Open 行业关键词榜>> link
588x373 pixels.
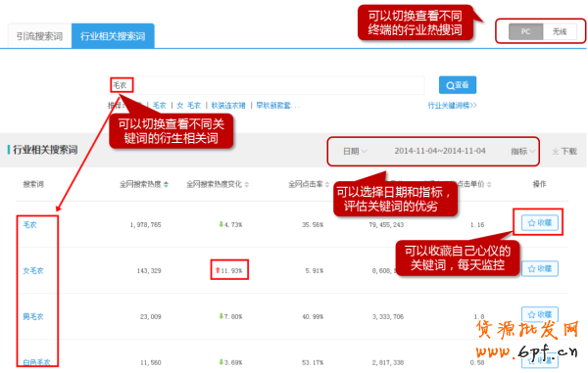(452, 105)
